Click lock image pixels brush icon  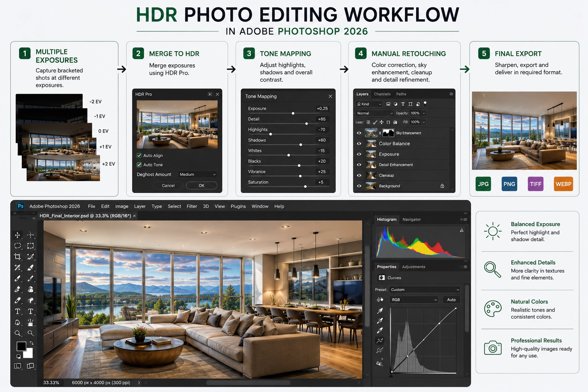[375, 122]
